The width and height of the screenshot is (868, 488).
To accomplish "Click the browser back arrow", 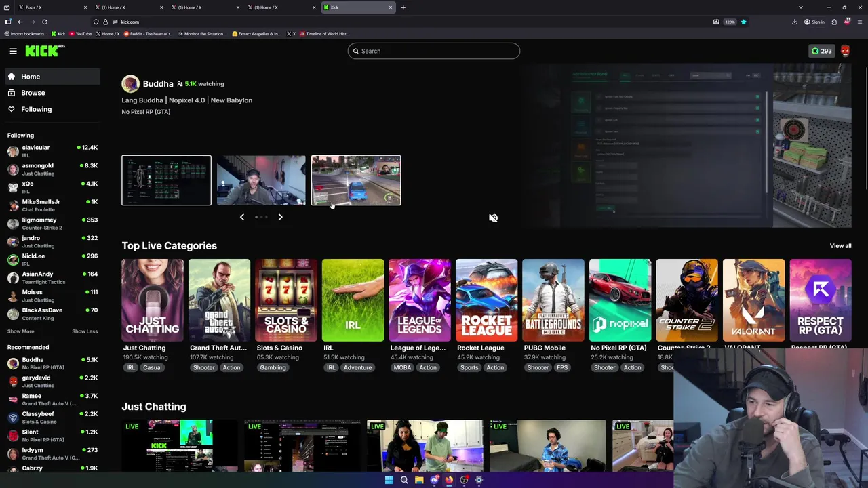I will pyautogui.click(x=20, y=22).
